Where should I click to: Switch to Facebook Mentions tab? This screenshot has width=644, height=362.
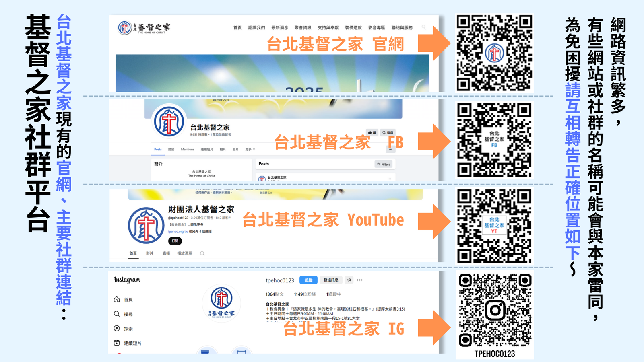[188, 149]
